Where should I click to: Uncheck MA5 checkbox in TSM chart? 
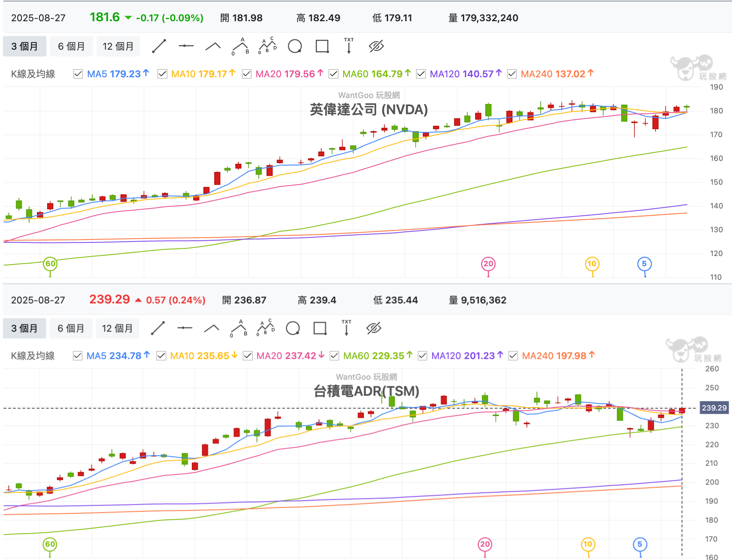pos(77,356)
